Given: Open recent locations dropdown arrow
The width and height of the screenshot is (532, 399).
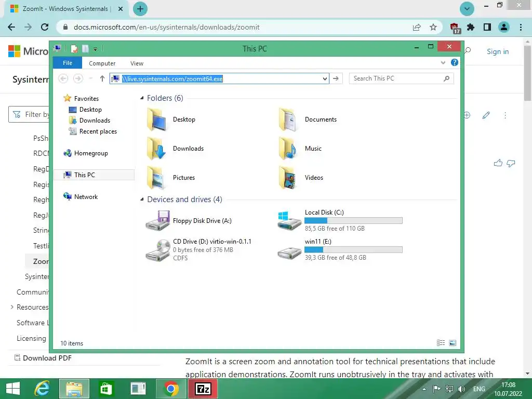Looking at the screenshot, I should (x=90, y=79).
